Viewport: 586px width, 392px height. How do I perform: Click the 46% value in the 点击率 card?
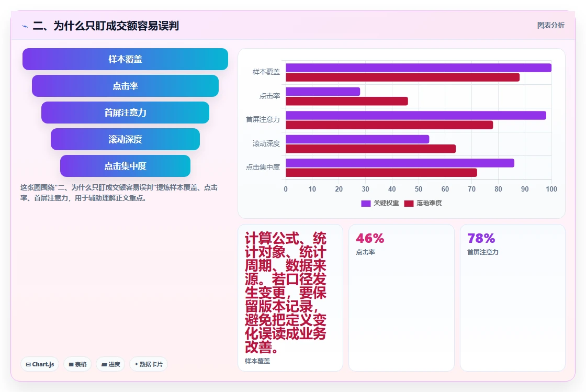pos(370,238)
